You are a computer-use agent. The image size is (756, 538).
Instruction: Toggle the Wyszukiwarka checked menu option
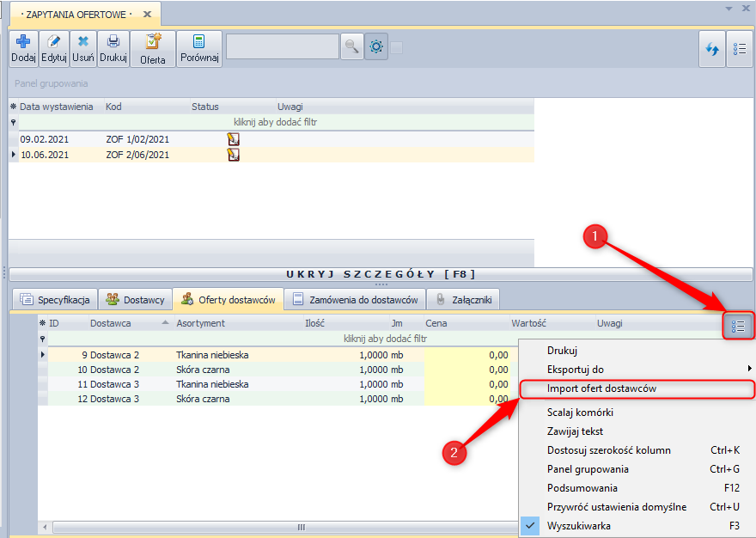pyautogui.click(x=578, y=526)
